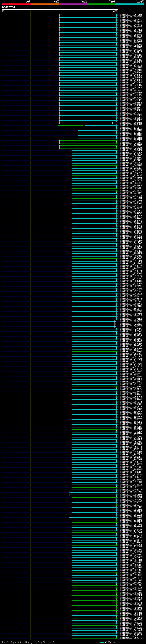Click the orange ~40% identity legend segment
The width and height of the screenshot is (146, 644).
coord(45,4)
